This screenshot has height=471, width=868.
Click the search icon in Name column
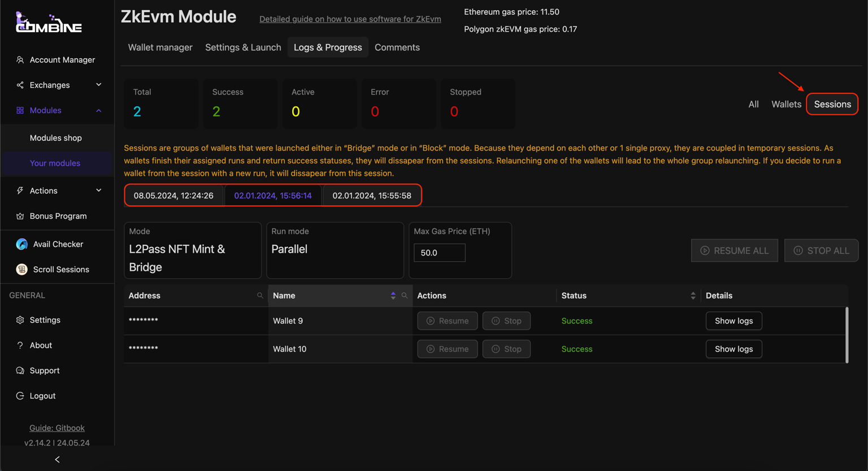click(405, 296)
